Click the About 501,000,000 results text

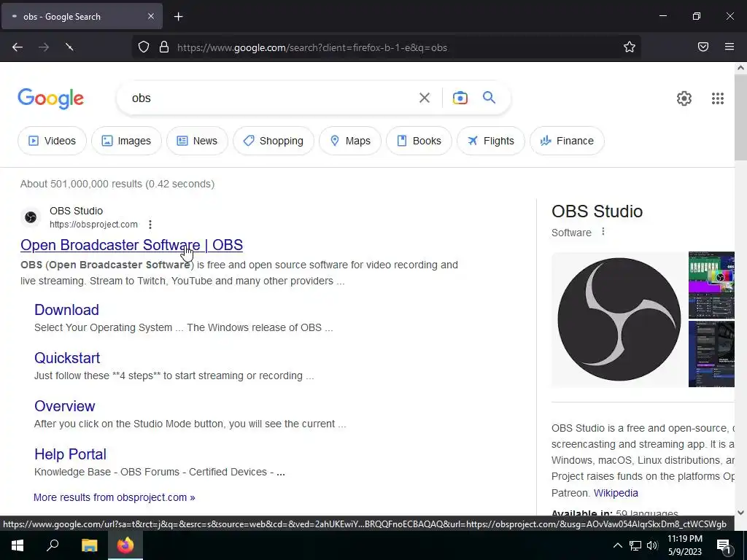tap(117, 184)
